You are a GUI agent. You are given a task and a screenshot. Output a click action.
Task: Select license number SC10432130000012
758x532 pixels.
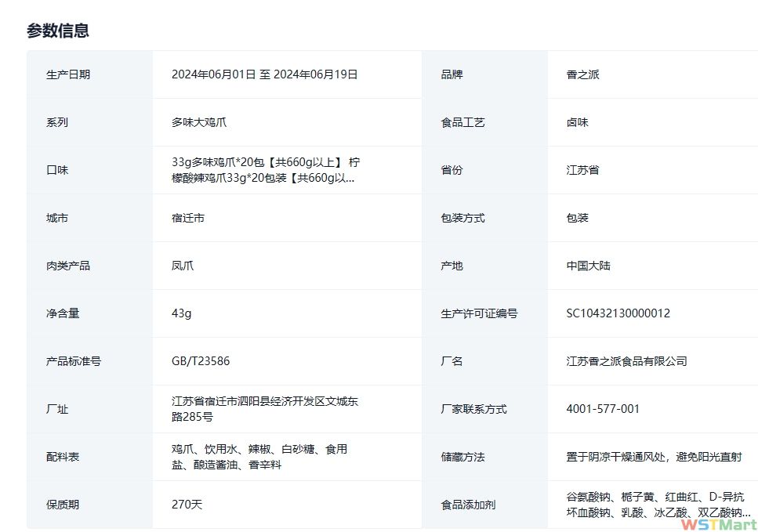pyautogui.click(x=618, y=313)
